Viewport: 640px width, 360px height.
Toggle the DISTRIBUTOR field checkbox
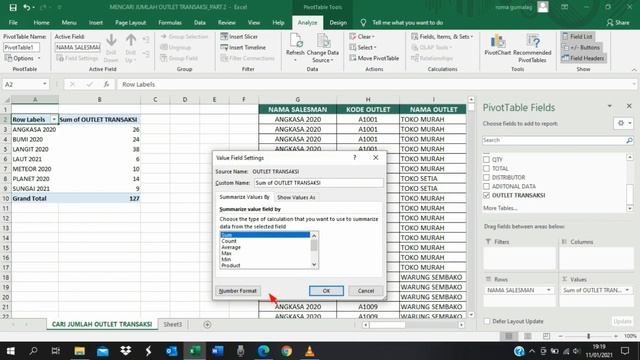[486, 177]
